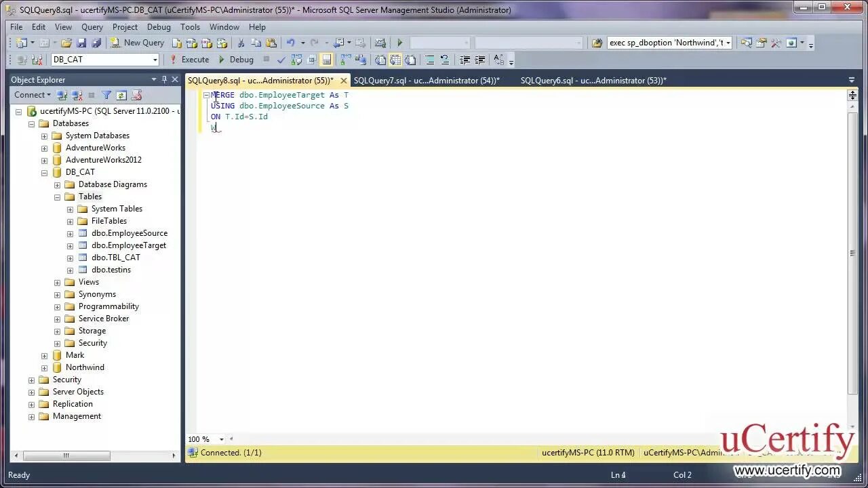Select Results to File icon
Viewport: 868px width, 488px height.
coord(410,60)
